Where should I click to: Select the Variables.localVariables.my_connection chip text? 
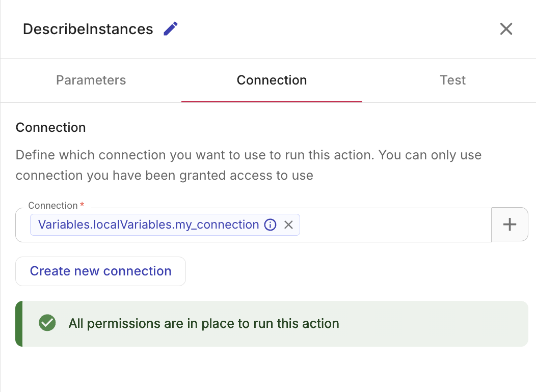tap(148, 225)
